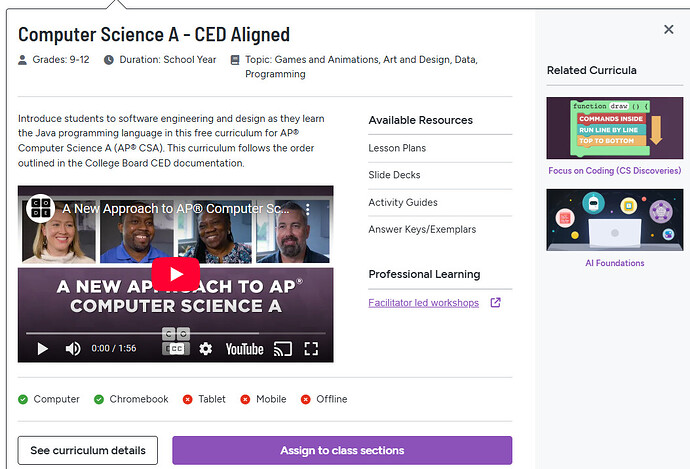
Task: Click the video title 'A New Approach to AP'
Action: pyautogui.click(x=176, y=209)
